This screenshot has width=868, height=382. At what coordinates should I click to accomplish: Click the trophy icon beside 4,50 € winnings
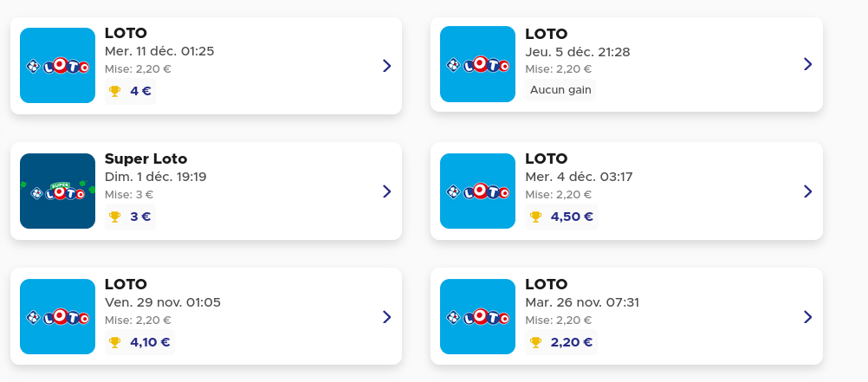pyautogui.click(x=535, y=217)
